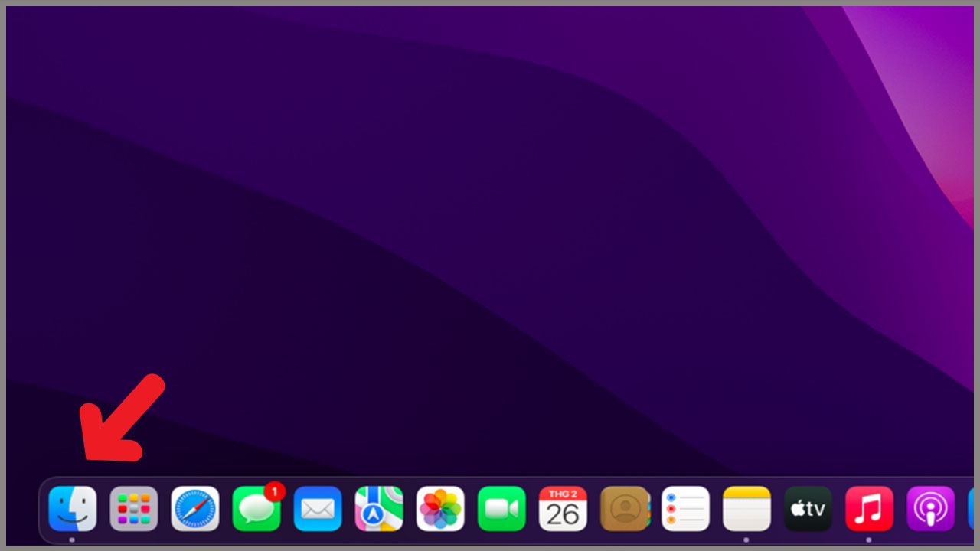The width and height of the screenshot is (980, 551).
Task: Open Calendar showing date 26
Action: click(x=563, y=509)
